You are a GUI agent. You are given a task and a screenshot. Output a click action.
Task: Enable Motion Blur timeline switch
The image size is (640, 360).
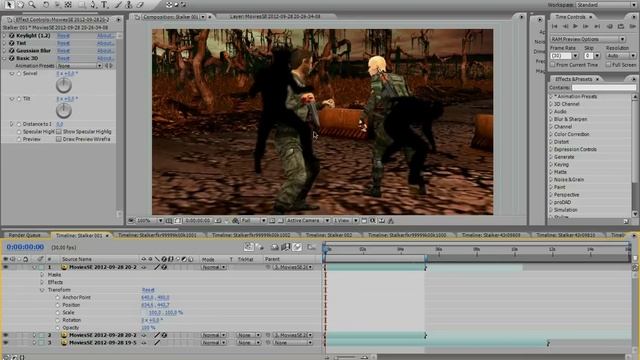[x=298, y=247]
